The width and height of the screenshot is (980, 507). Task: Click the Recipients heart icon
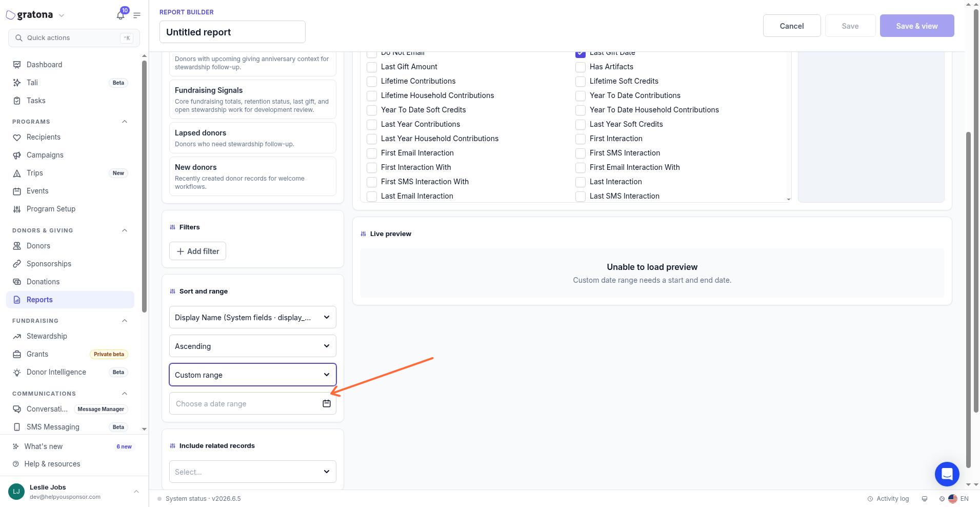17,137
